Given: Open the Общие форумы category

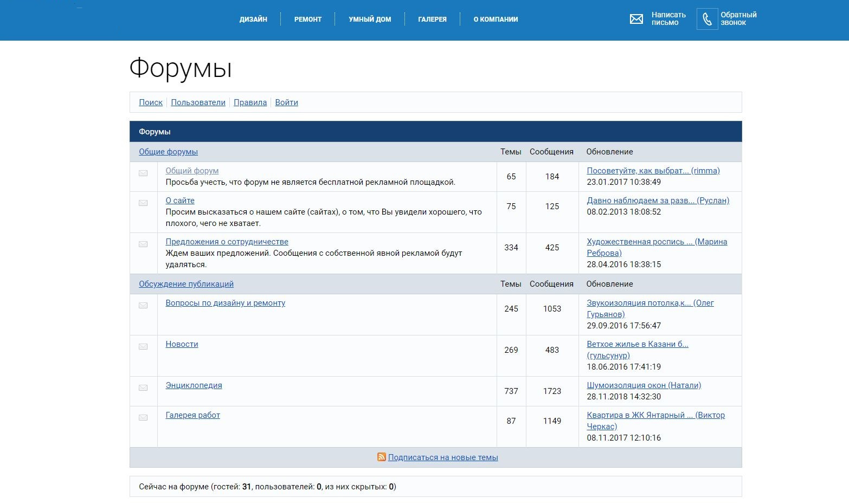Looking at the screenshot, I should 168,152.
